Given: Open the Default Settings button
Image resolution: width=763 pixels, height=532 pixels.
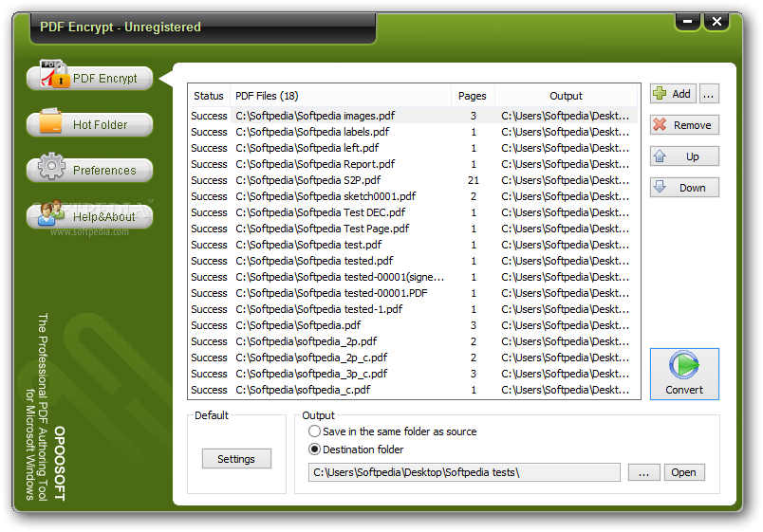Looking at the screenshot, I should [236, 459].
